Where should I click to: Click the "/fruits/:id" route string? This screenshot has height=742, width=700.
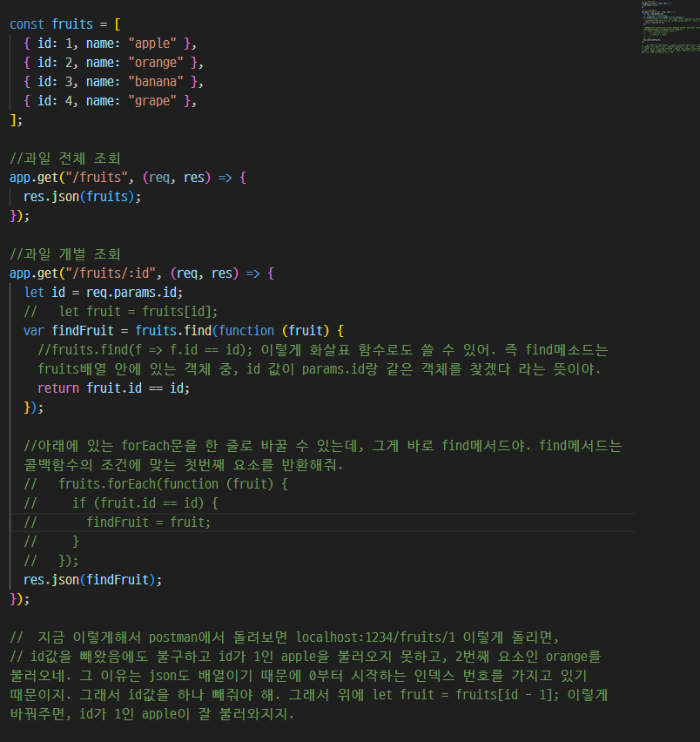(111, 273)
